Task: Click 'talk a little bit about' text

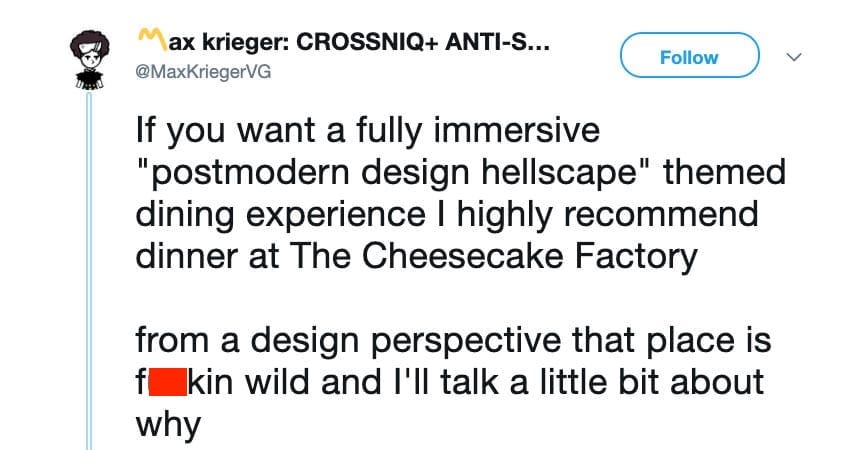Action: [602, 382]
